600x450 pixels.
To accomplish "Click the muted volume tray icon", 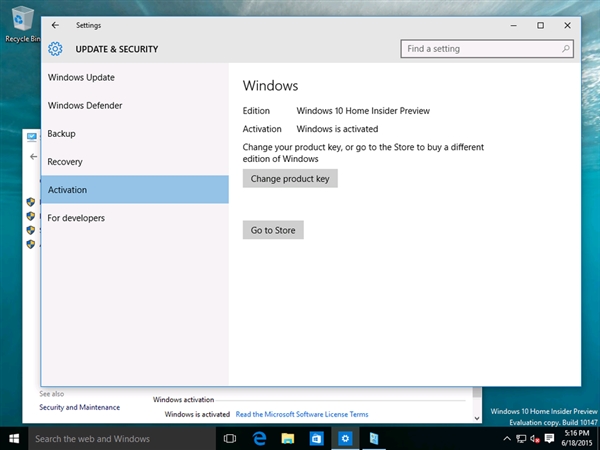I will coord(535,439).
